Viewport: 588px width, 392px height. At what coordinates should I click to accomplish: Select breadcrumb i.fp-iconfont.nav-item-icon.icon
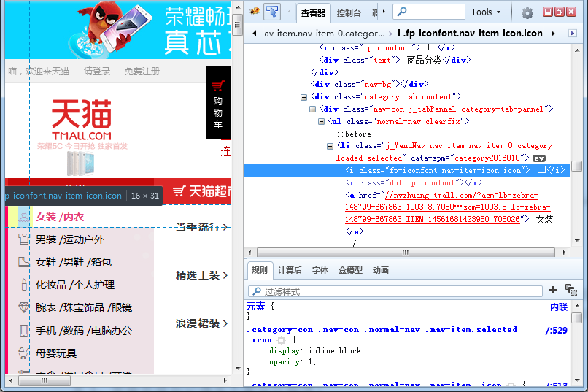click(470, 34)
